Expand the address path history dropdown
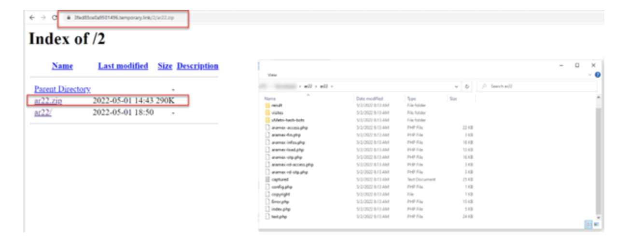 point(457,86)
